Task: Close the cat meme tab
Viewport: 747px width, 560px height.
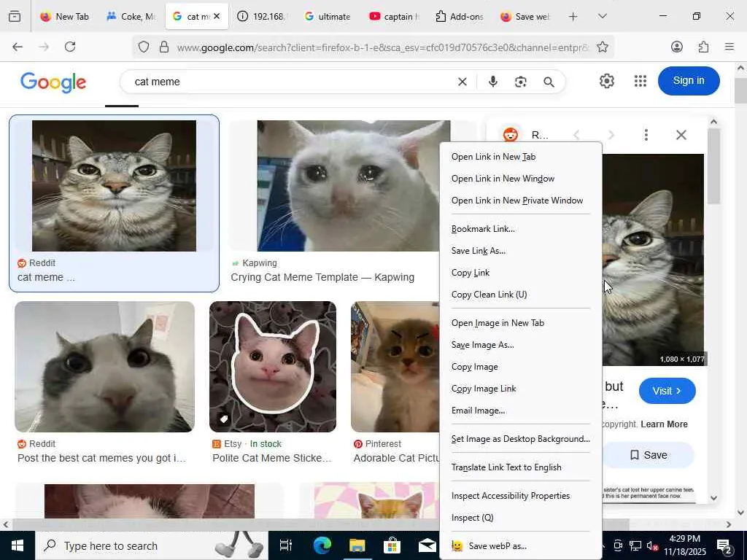Action: tap(217, 16)
